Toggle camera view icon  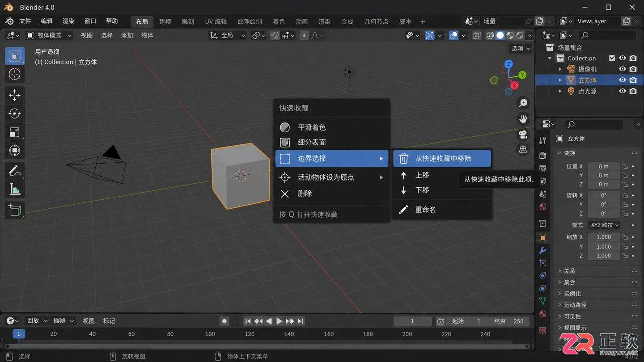523,135
